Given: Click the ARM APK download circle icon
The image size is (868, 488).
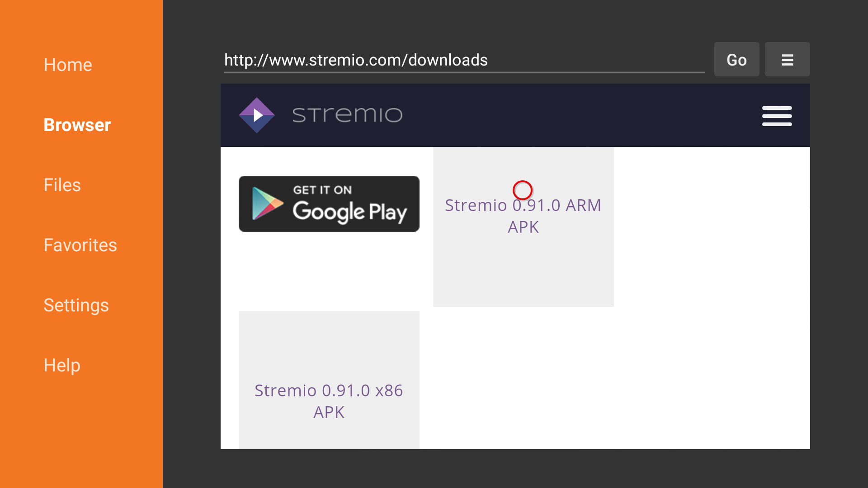Looking at the screenshot, I should [x=523, y=190].
